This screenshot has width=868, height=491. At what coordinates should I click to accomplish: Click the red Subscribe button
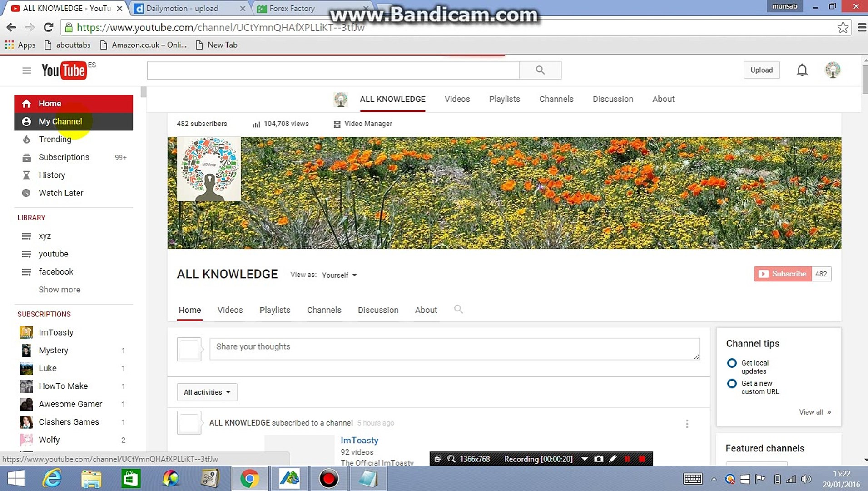(x=783, y=274)
